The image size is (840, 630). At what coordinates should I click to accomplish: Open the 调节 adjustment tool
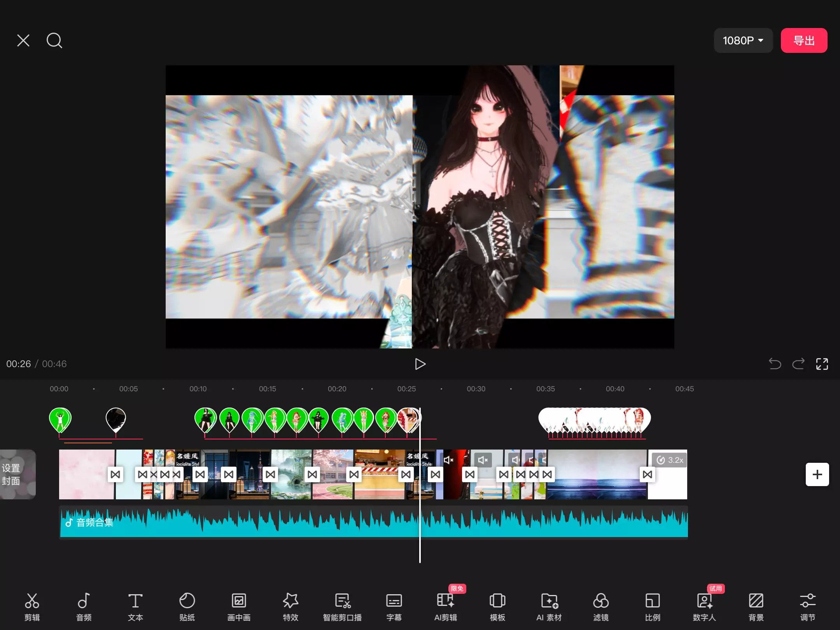(x=808, y=606)
